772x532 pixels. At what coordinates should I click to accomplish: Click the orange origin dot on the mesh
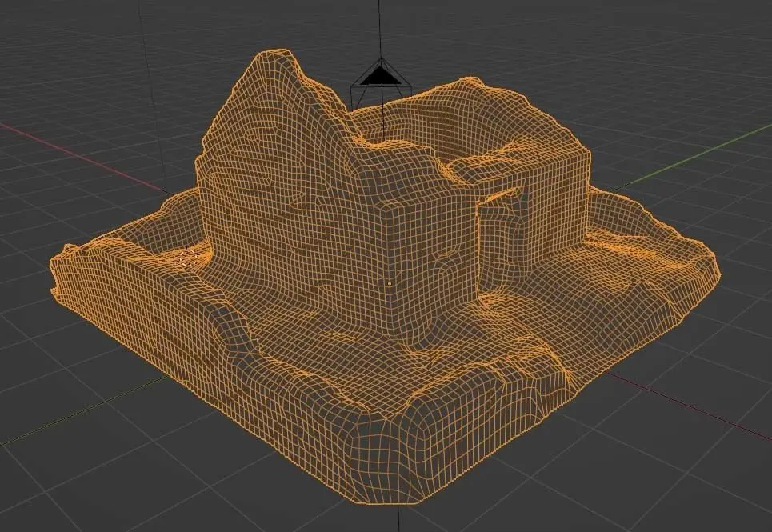click(390, 284)
